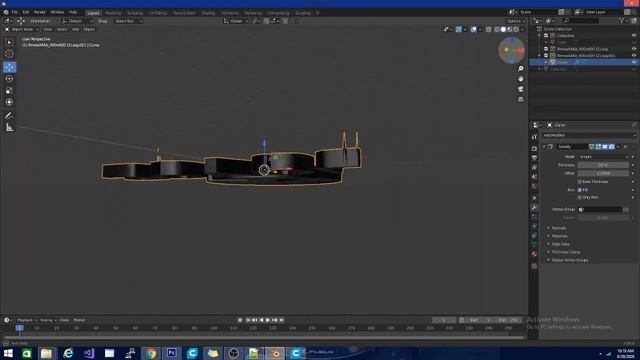Activate the Scale tool
Image resolution: width=640 pixels, height=360 pixels.
(9, 91)
